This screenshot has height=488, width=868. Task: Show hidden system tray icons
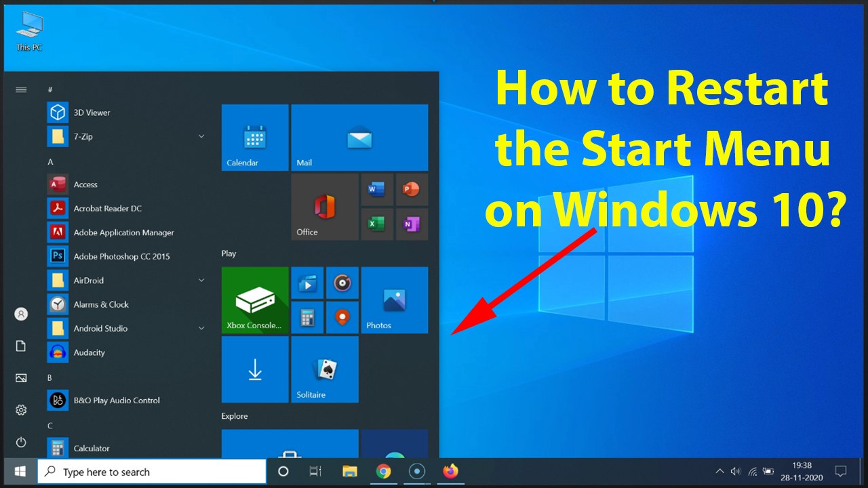click(719, 472)
